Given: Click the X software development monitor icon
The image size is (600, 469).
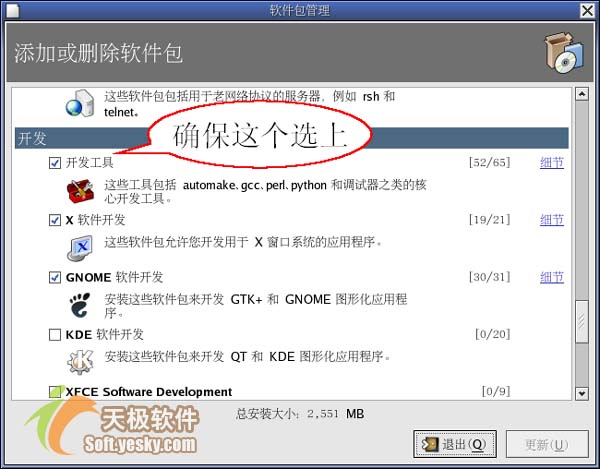Looking at the screenshot, I should (80, 248).
